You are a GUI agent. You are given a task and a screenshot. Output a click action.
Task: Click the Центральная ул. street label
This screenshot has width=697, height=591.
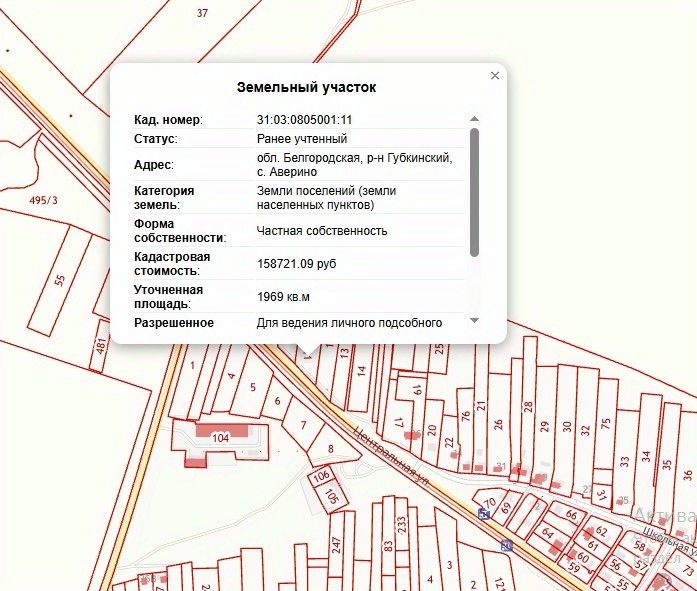pos(390,457)
